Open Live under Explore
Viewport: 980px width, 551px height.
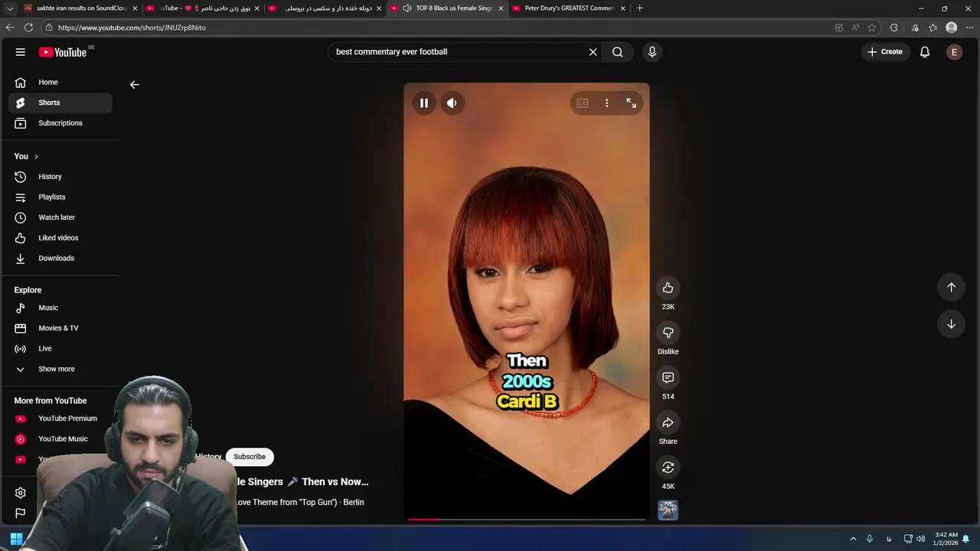[60, 348]
